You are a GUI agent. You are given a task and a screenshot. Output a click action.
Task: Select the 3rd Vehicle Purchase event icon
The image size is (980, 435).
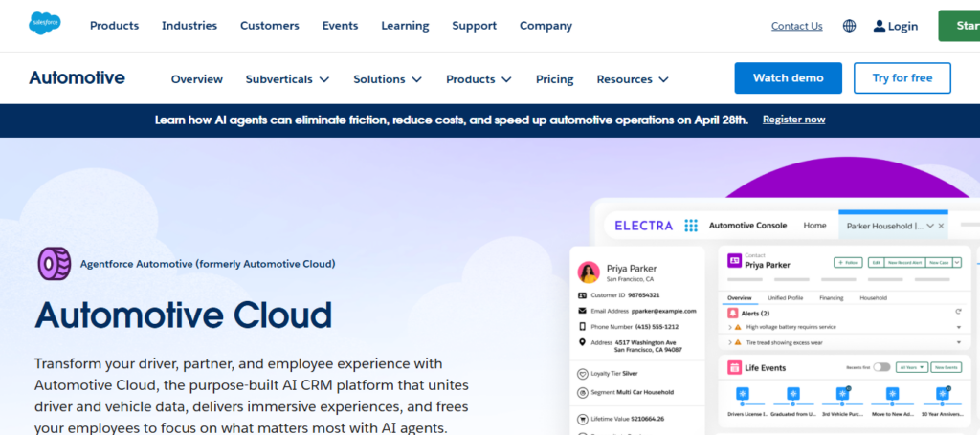pos(843,394)
